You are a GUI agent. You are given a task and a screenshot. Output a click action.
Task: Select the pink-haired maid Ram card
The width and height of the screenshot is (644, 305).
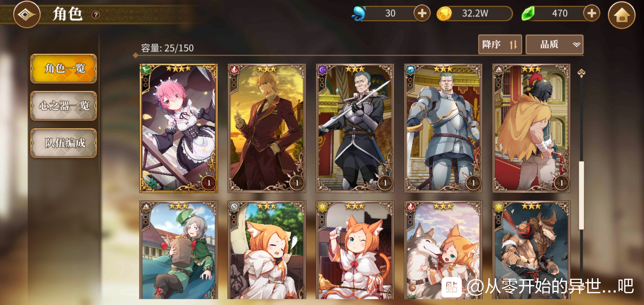tap(179, 128)
